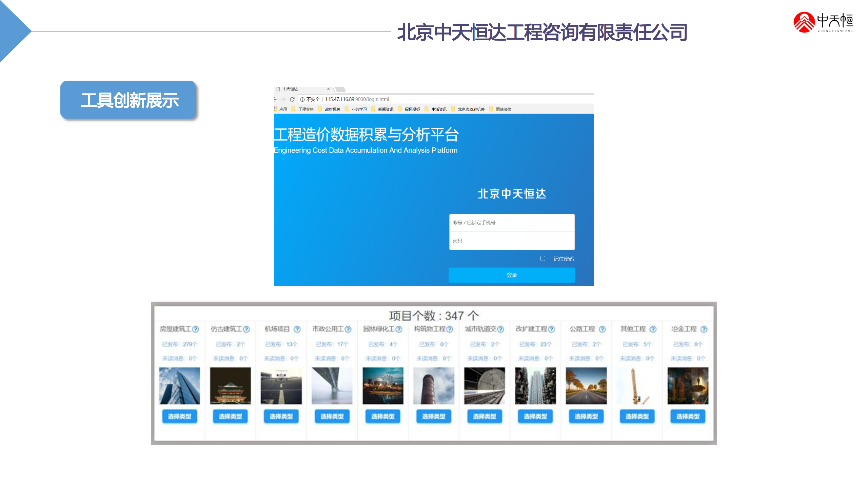
Task: Open the airplane runway thumbnail
Action: click(281, 386)
